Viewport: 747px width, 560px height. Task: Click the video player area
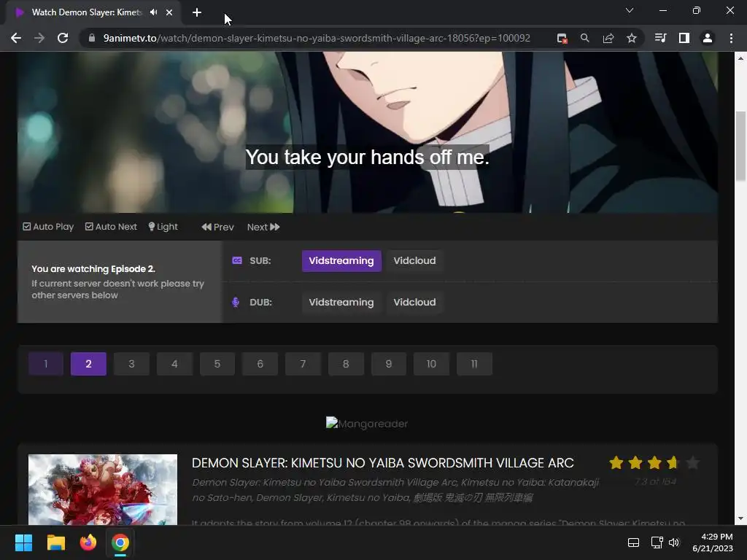(x=368, y=132)
